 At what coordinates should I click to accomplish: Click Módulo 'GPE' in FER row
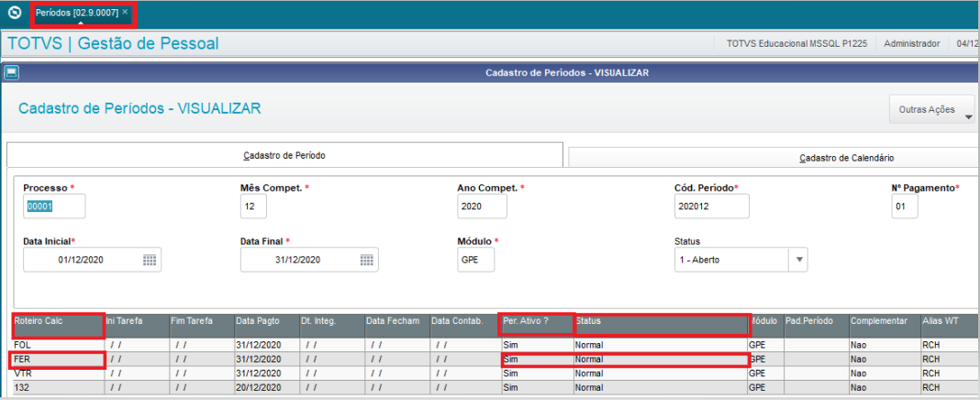click(765, 360)
